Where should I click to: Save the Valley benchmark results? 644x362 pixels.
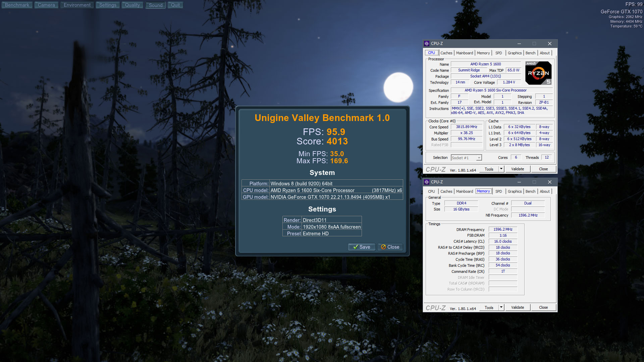(362, 247)
